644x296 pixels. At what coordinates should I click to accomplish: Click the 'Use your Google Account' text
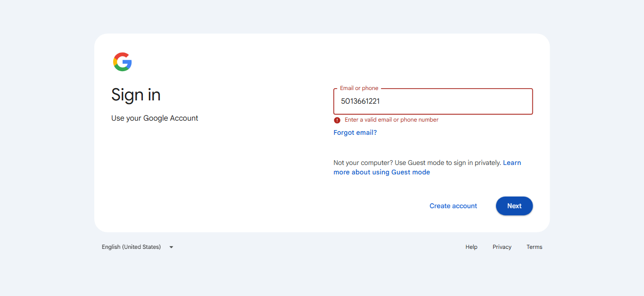pos(155,118)
